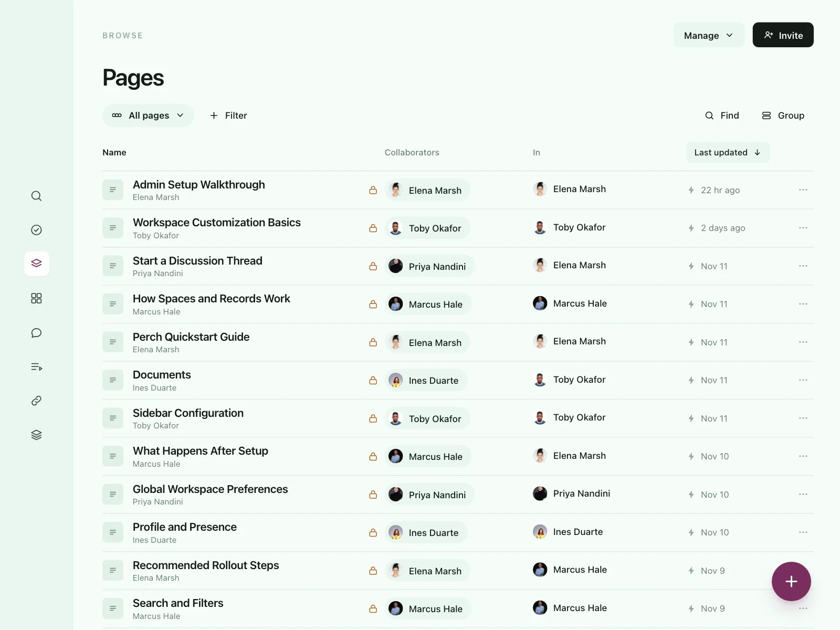This screenshot has height=630, width=840.
Task: Click Marcus Hale collaborator chip on What Happens After Setup
Action: pos(428,457)
